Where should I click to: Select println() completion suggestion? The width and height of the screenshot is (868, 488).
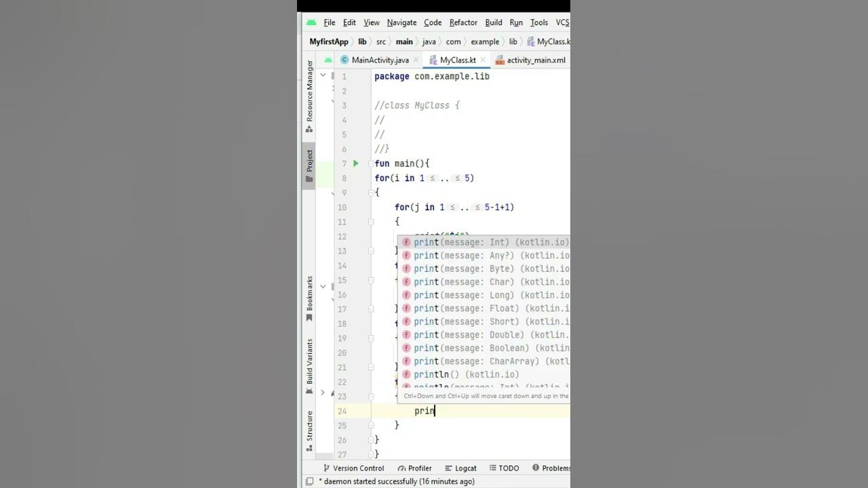484,374
